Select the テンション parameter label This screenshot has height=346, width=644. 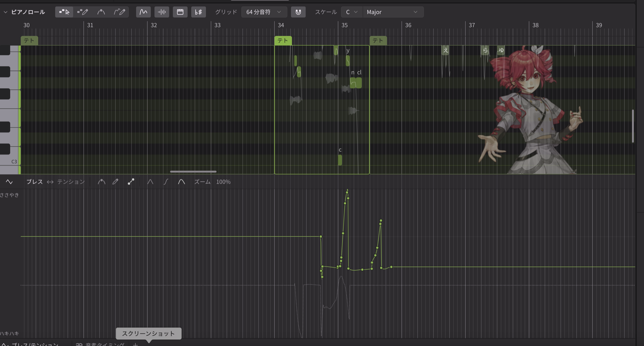coord(71,182)
